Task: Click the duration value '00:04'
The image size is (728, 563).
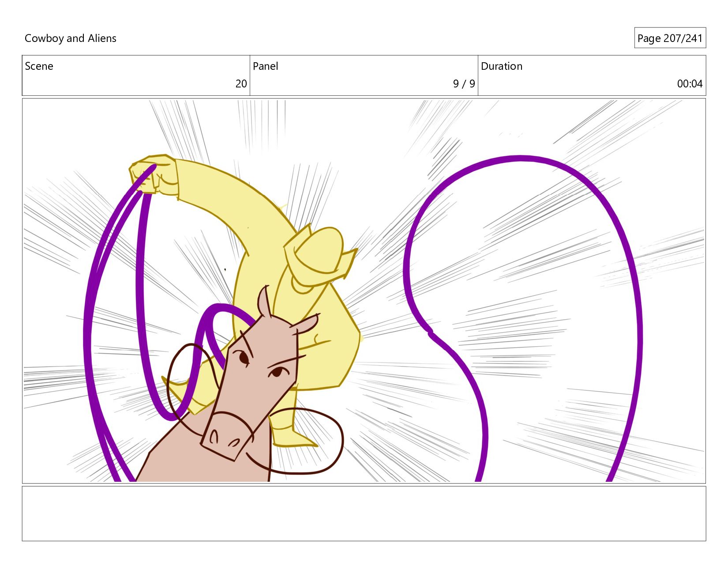Action: pos(690,84)
